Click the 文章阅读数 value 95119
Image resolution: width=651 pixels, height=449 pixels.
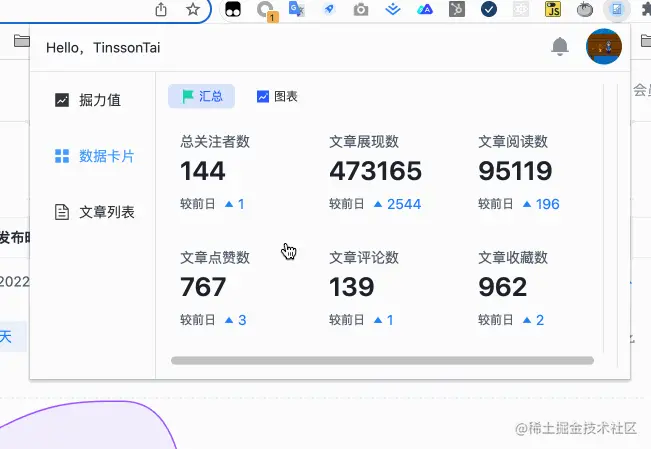pos(515,171)
